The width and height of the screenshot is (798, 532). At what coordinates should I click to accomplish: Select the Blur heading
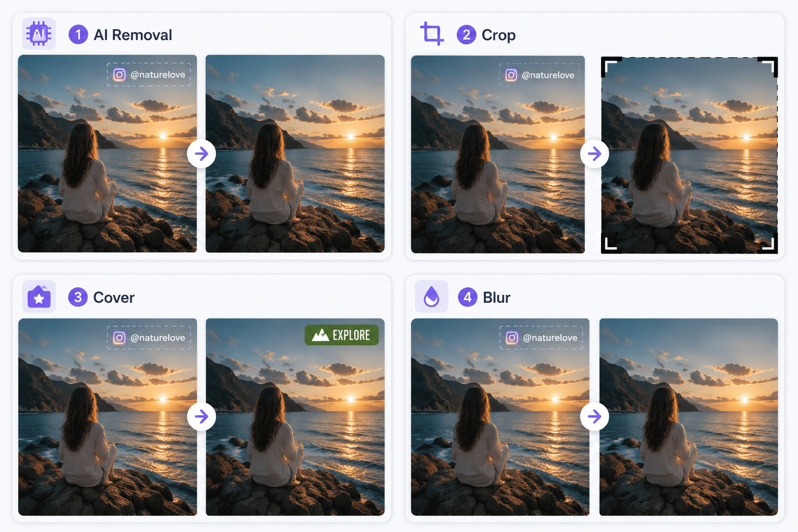(497, 297)
